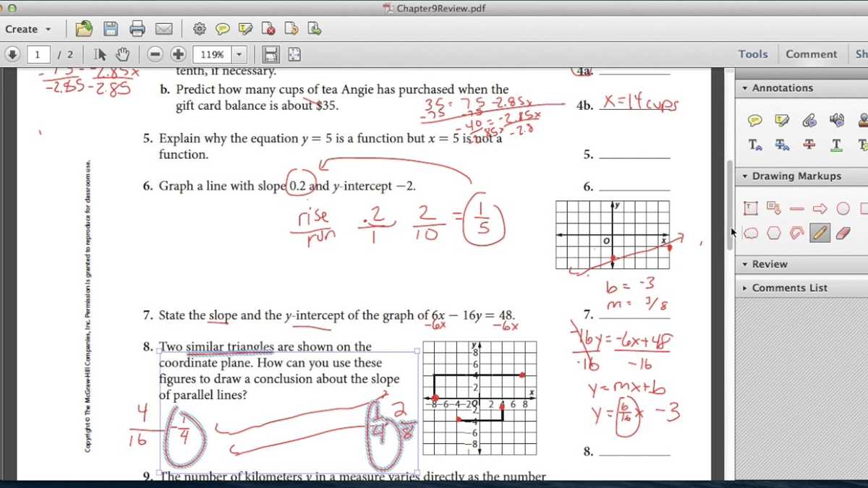This screenshot has height=488, width=868.
Task: Select highlight text tool in Annotations panel
Action: coord(782,120)
